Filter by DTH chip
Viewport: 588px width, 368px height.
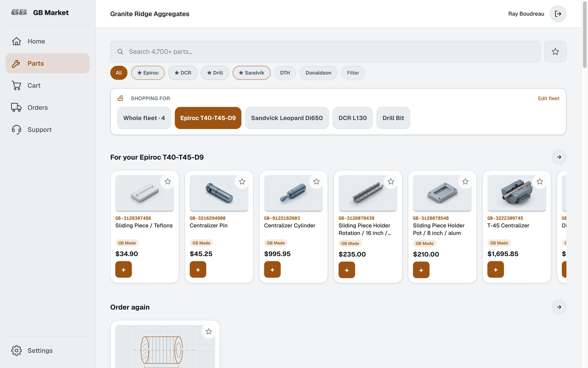click(285, 73)
